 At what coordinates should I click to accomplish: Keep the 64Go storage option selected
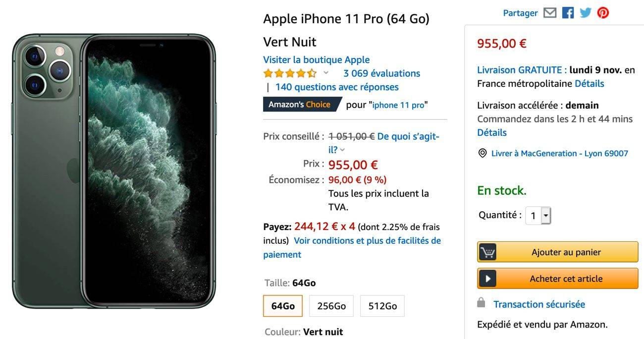pos(282,306)
